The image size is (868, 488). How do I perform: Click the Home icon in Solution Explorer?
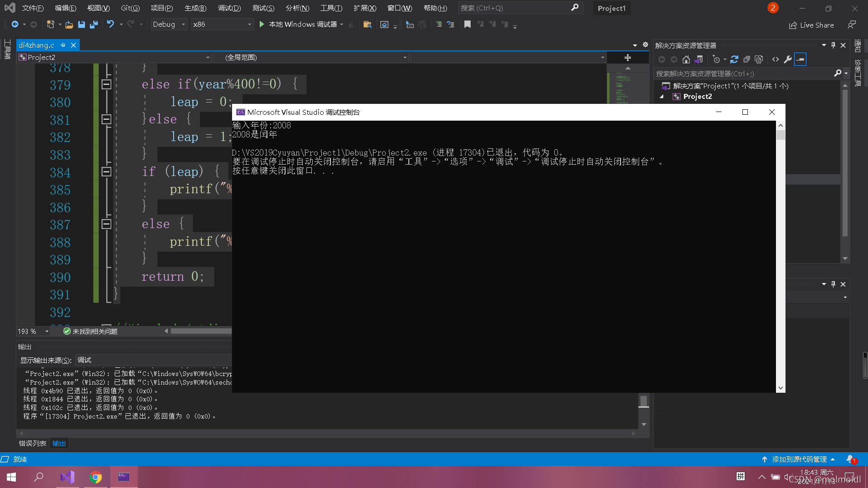(x=686, y=59)
